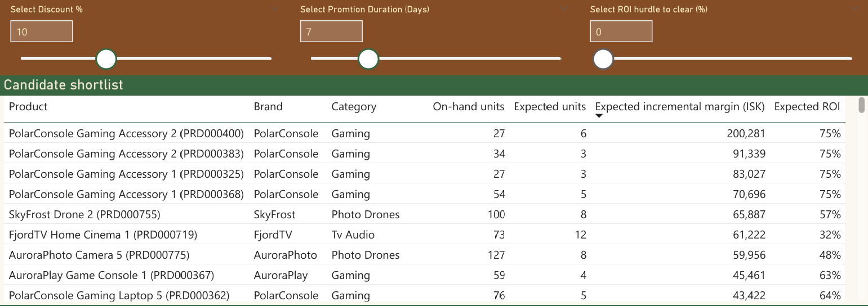This screenshot has width=868, height=306.
Task: Click on-hand units value 73
Action: click(499, 235)
